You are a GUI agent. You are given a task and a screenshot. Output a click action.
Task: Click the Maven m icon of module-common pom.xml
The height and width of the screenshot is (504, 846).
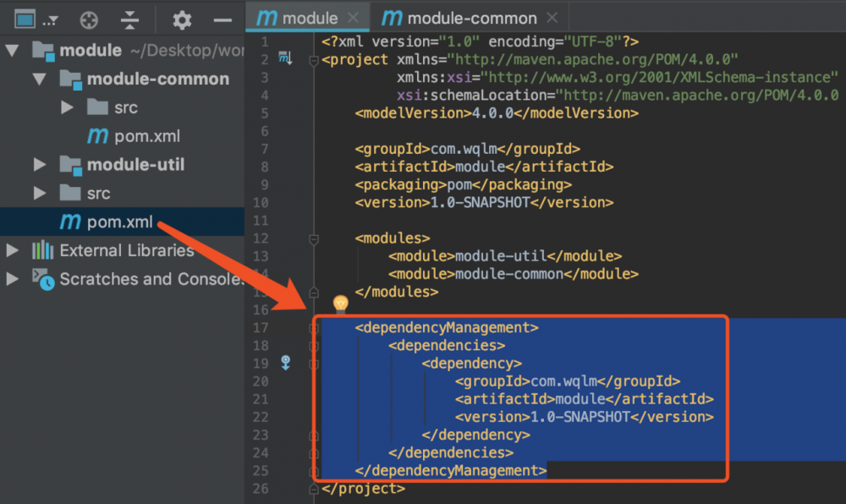pos(97,134)
